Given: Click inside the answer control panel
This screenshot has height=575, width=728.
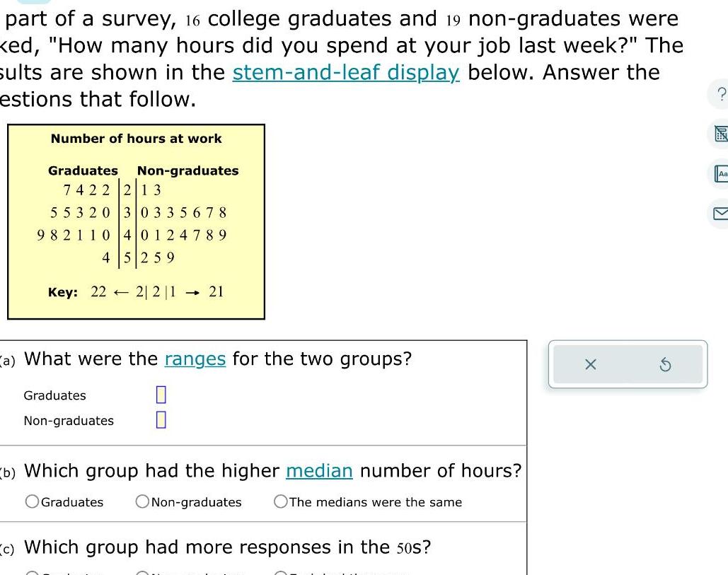Looking at the screenshot, I should pyautogui.click(x=628, y=364).
